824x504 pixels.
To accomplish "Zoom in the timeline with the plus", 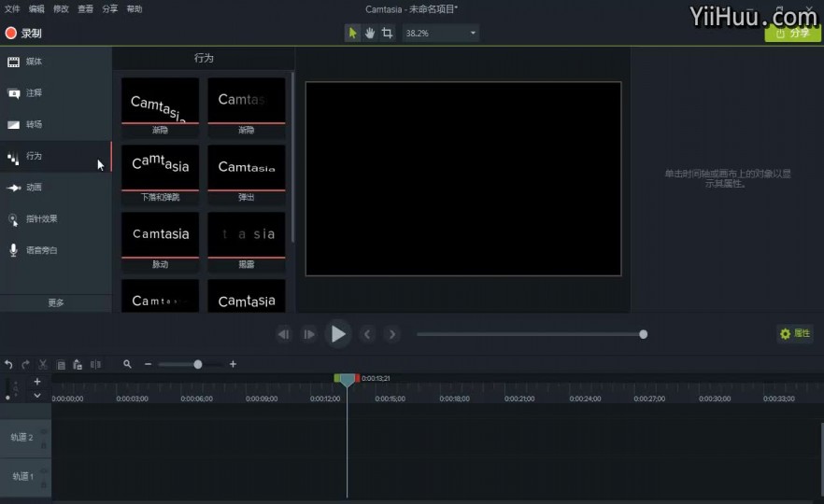I will [x=233, y=364].
